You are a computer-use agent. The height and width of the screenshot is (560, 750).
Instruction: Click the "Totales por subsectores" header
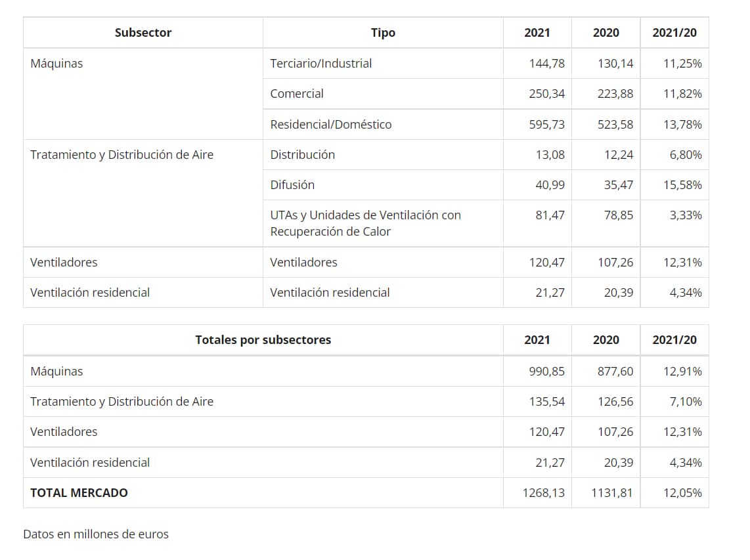(263, 340)
